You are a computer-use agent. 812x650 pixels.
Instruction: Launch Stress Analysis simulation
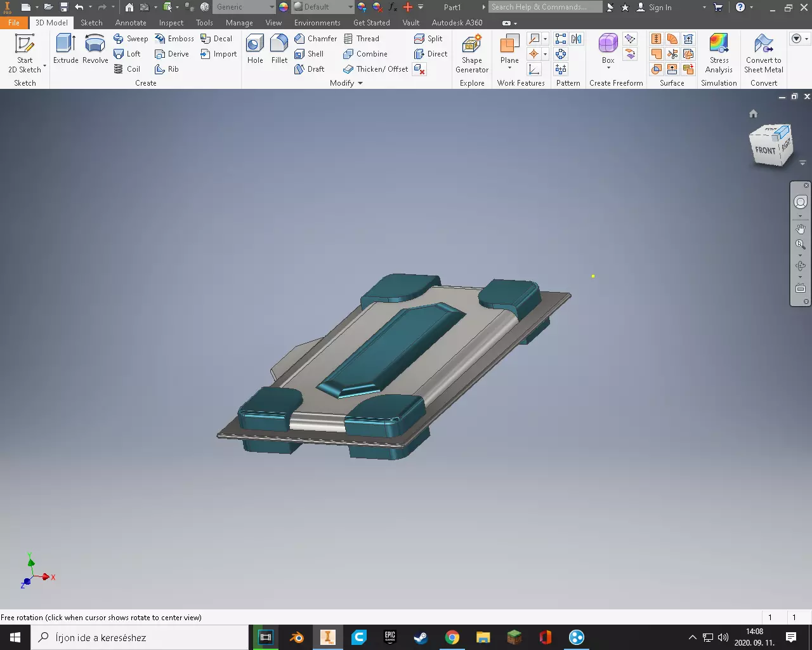(719, 54)
